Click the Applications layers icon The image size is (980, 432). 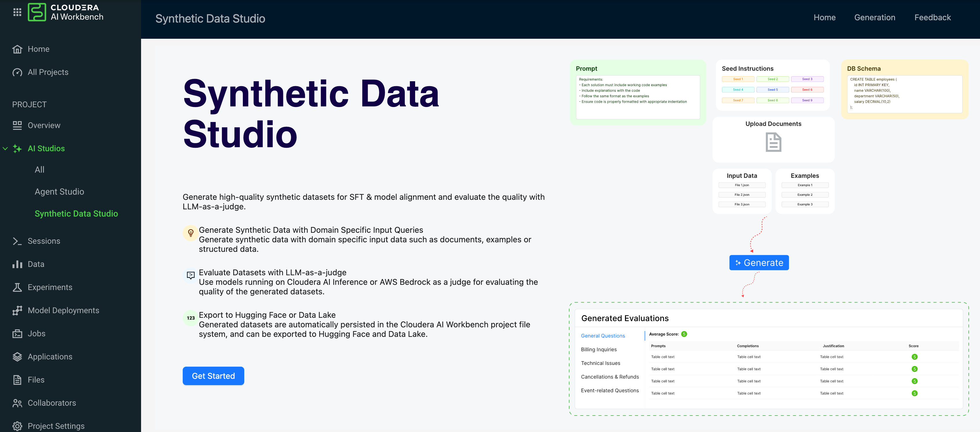[x=17, y=357]
